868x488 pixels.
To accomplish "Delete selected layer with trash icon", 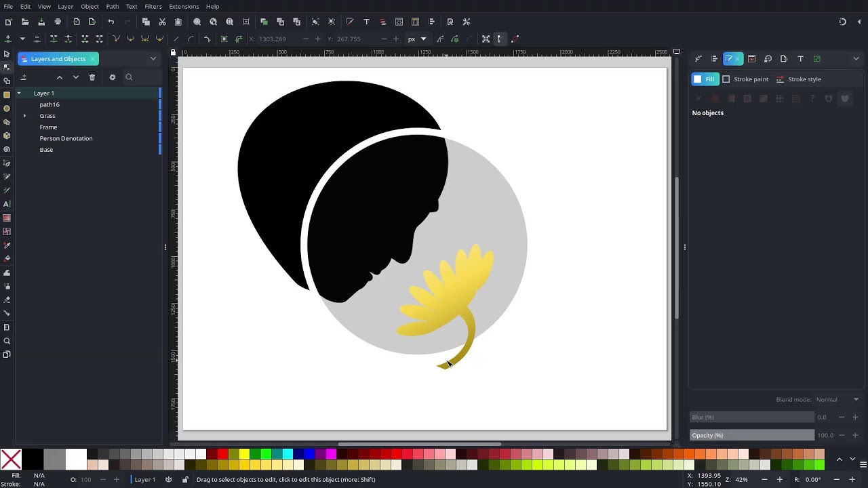I will pyautogui.click(x=92, y=77).
